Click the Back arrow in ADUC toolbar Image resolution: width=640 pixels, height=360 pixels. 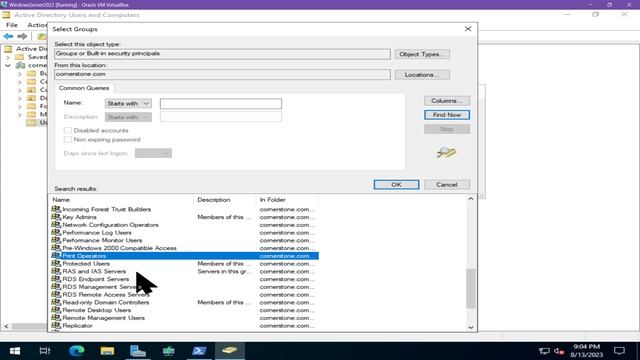[8, 36]
